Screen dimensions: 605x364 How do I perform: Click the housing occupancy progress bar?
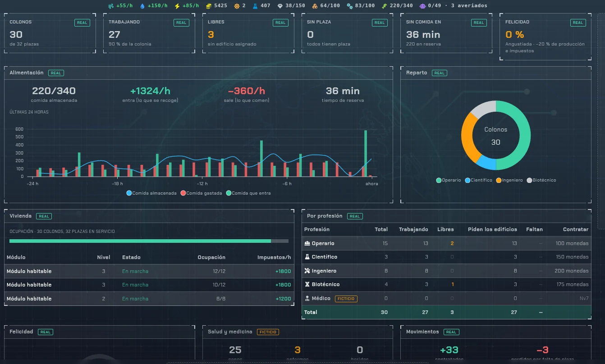point(149,241)
